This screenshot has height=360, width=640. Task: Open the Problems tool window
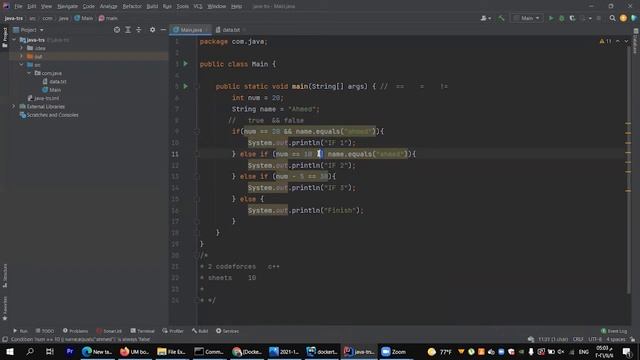point(75,331)
